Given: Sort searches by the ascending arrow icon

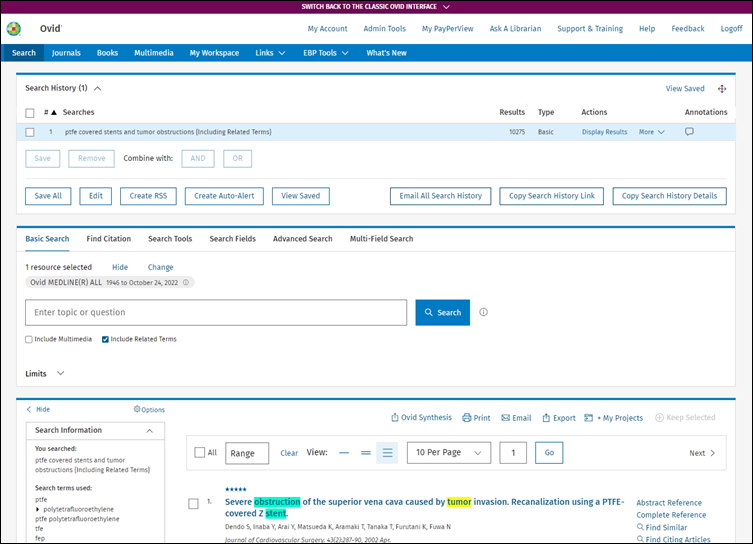Looking at the screenshot, I should [54, 112].
